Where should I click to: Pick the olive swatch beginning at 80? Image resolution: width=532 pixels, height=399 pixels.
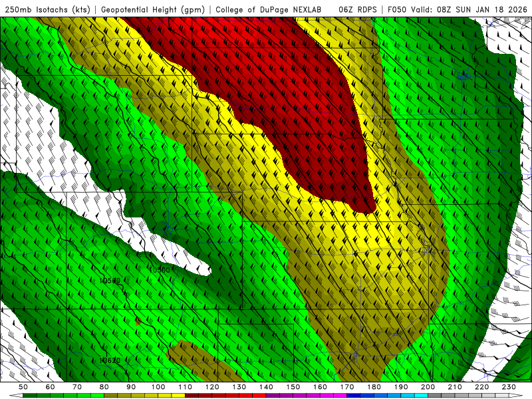[x=110, y=396]
